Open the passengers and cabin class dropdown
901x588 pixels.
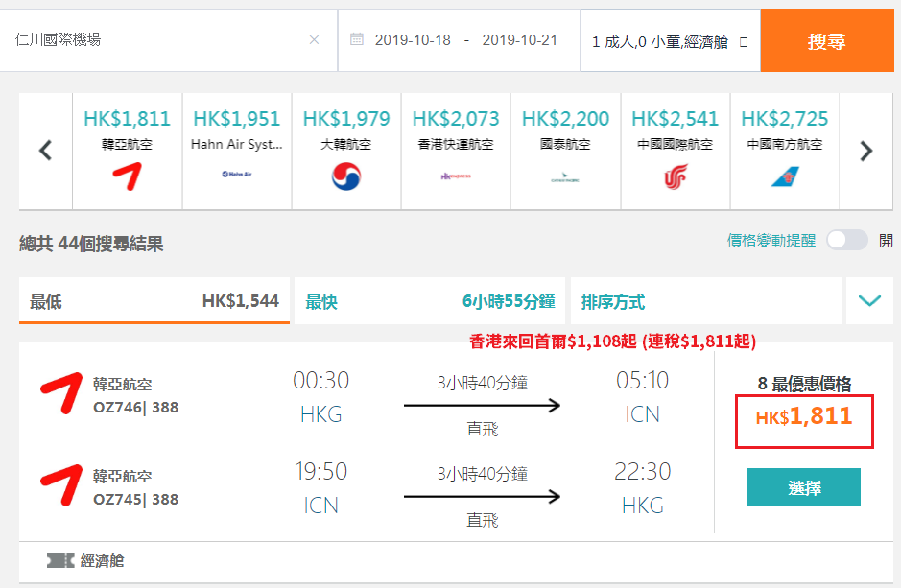[670, 41]
